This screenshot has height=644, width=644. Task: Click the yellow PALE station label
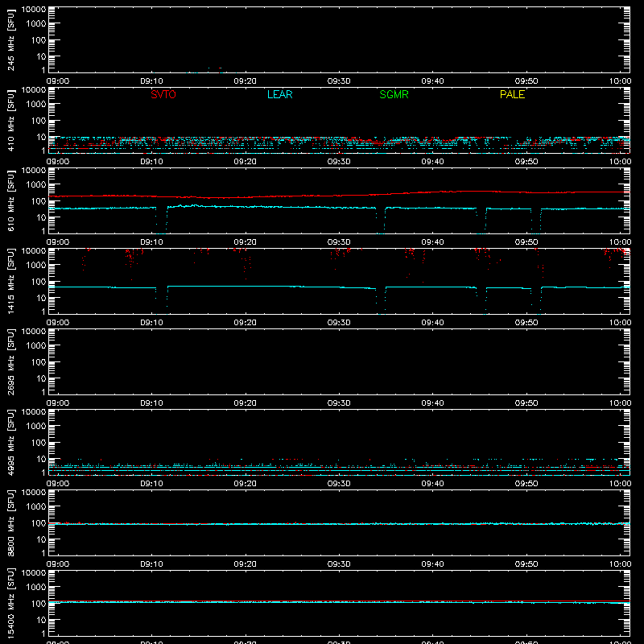[x=512, y=94]
